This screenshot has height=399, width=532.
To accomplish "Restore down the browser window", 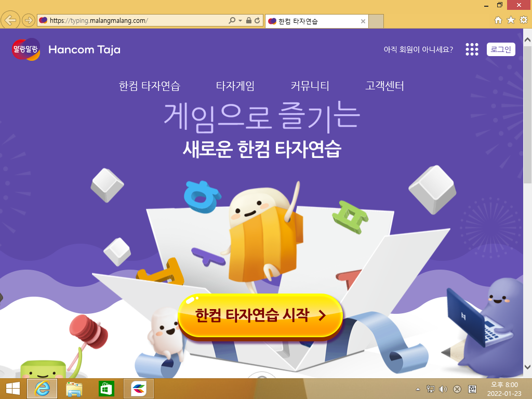I will tap(499, 5).
